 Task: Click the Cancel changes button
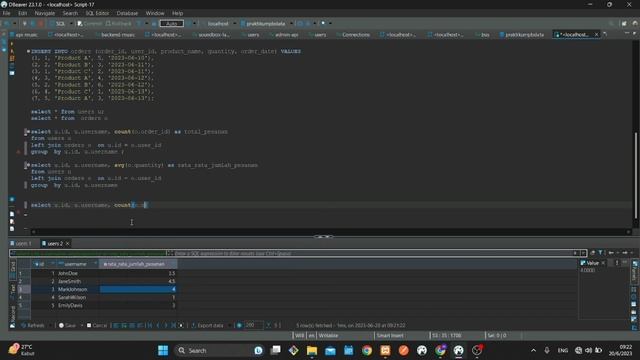tap(97, 326)
